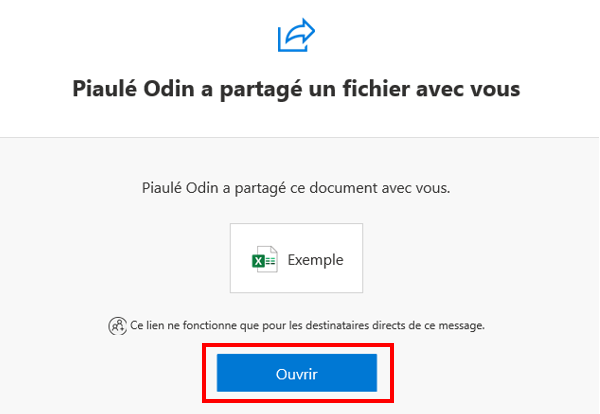600x414 pixels.
Task: Click the green Excel file icon
Action: 265,259
